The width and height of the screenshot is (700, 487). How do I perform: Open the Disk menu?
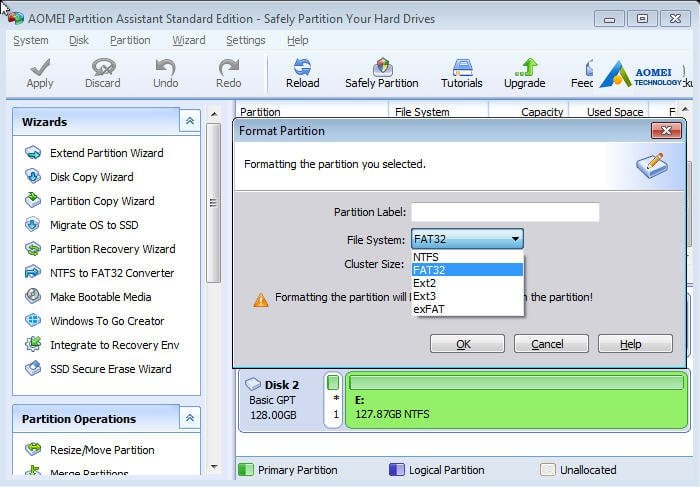[79, 40]
